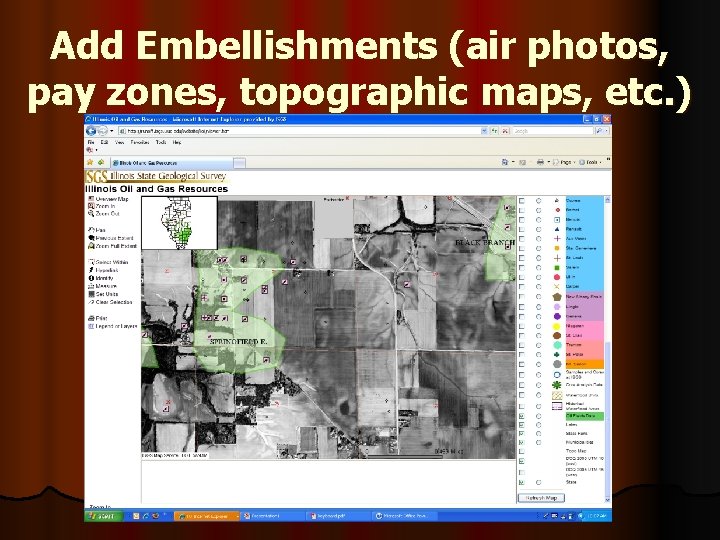The height and width of the screenshot is (540, 720).
Task: Set Lingle as active layer radio
Action: click(x=539, y=306)
